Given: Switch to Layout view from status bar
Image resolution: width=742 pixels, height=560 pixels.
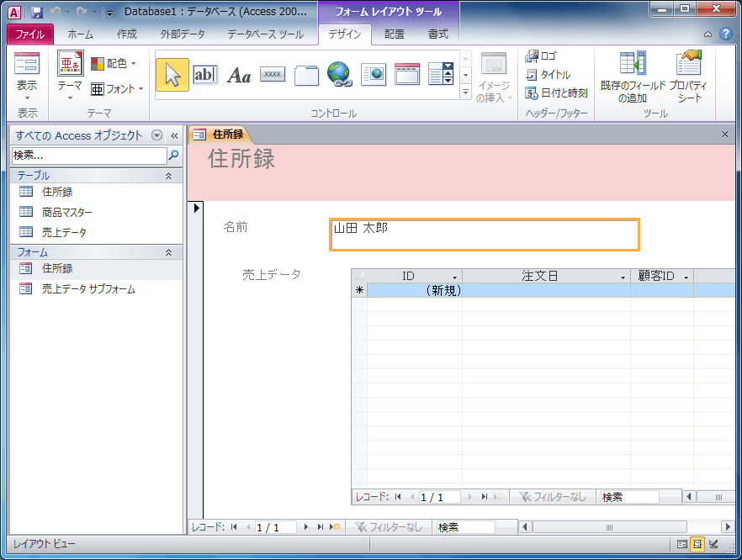Looking at the screenshot, I should 697,544.
